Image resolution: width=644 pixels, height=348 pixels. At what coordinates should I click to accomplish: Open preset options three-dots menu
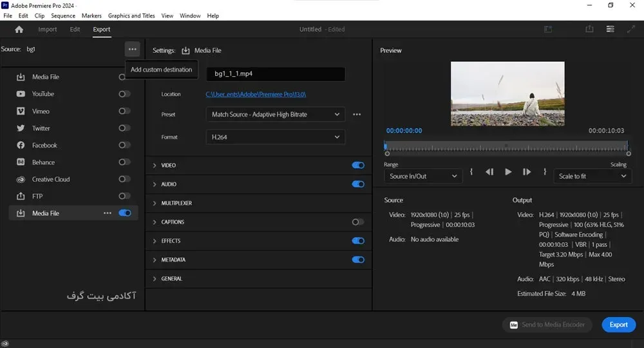click(x=357, y=114)
